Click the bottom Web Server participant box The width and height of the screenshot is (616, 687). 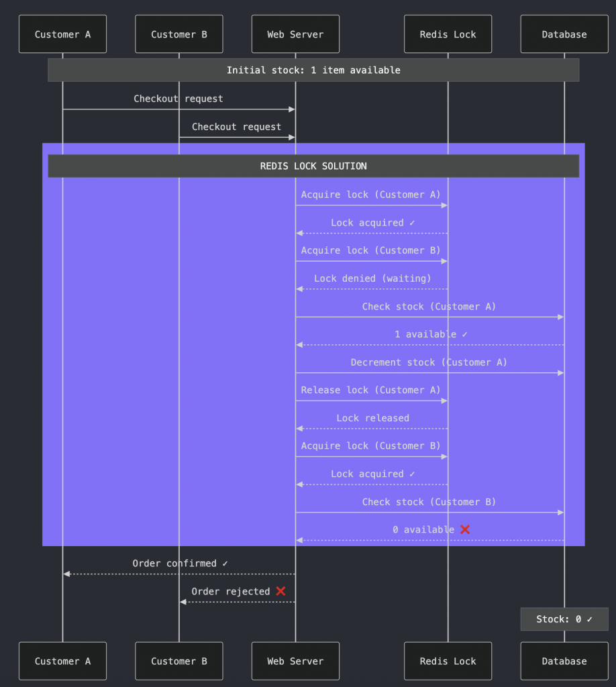pyautogui.click(x=295, y=661)
